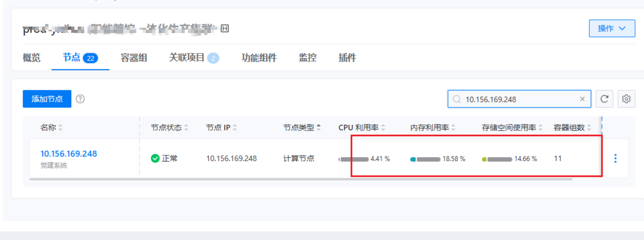
Task: Click the 2 badge on 关联项目
Action: click(x=213, y=58)
